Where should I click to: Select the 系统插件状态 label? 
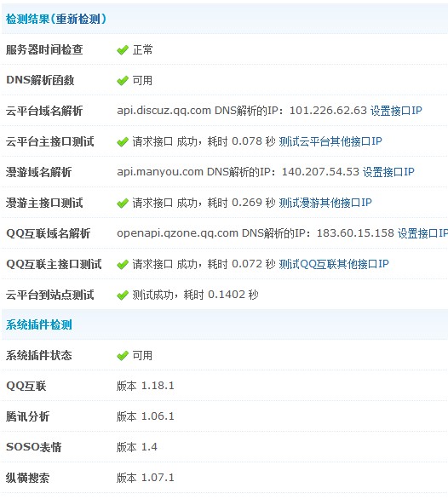coord(39,355)
